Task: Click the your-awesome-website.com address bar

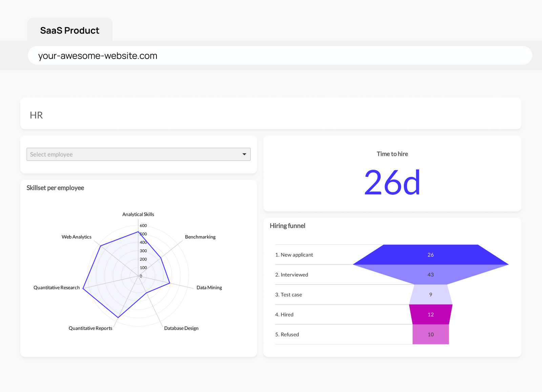Action: point(98,55)
